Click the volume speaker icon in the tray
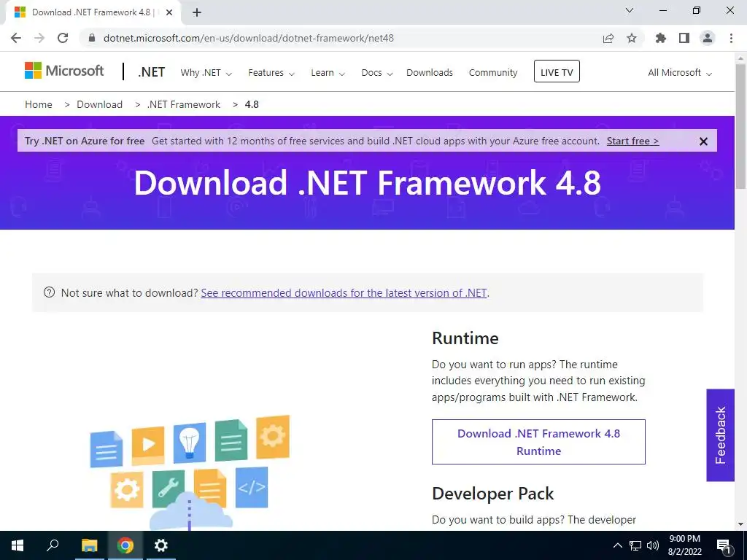This screenshot has height=560, width=747. point(653,545)
